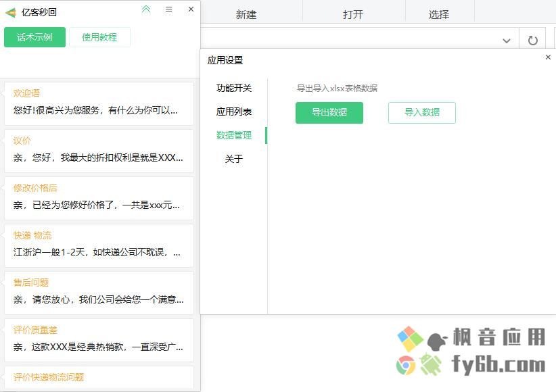Screen dimensions: 556x392
Task: Click the 亿客秒回 title text
Action: coord(39,12)
